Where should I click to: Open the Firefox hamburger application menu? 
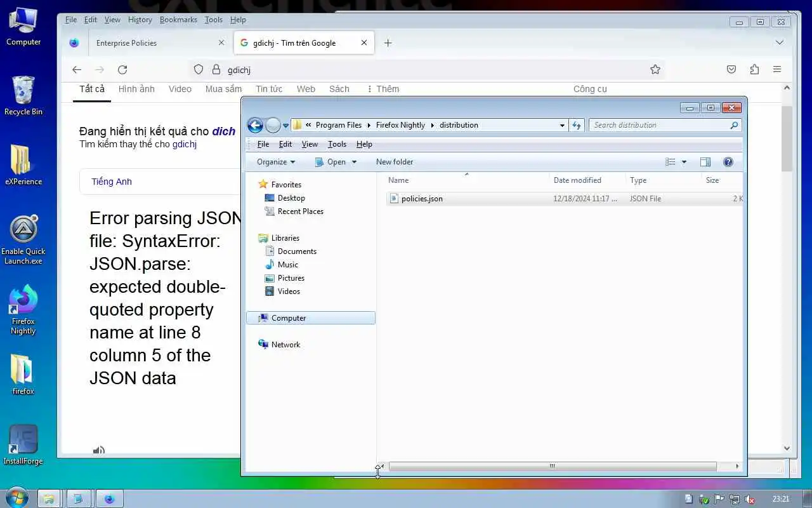(x=777, y=70)
